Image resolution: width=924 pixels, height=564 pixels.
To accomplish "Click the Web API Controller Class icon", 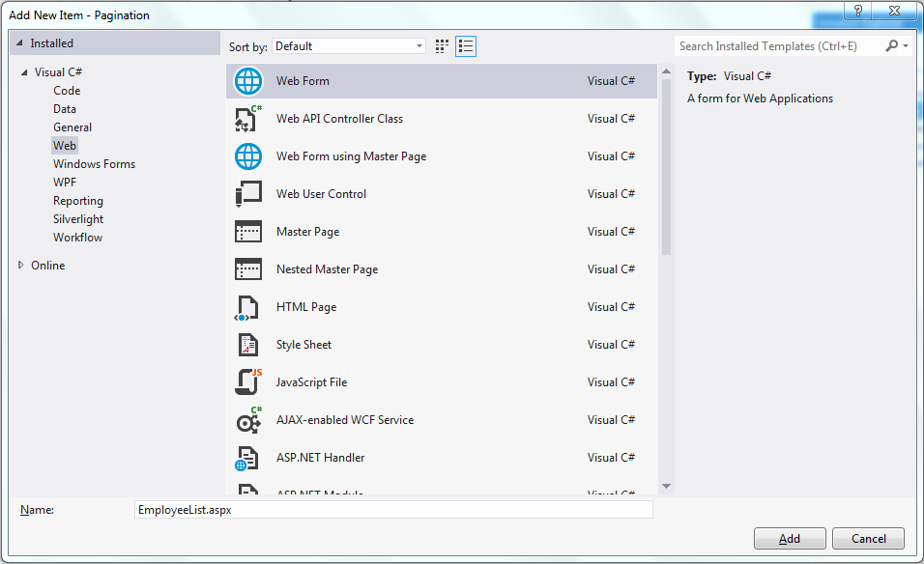I will pyautogui.click(x=248, y=119).
